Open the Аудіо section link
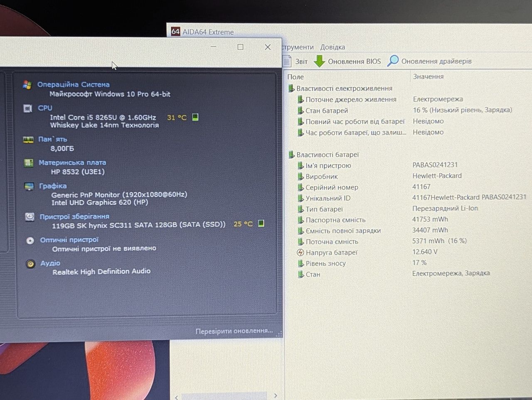Screen dimensions: 532x400 pyautogui.click(x=50, y=263)
